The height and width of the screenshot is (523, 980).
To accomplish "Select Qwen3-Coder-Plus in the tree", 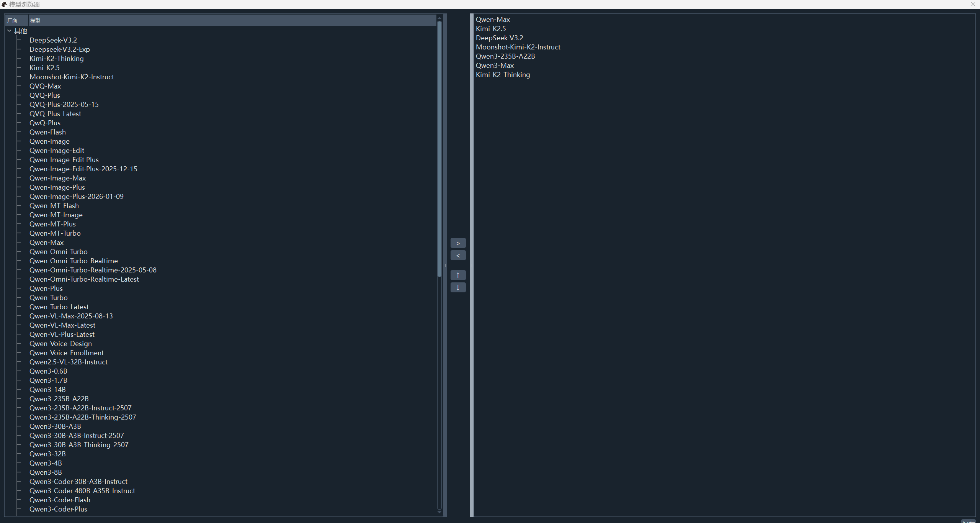I will pos(58,509).
